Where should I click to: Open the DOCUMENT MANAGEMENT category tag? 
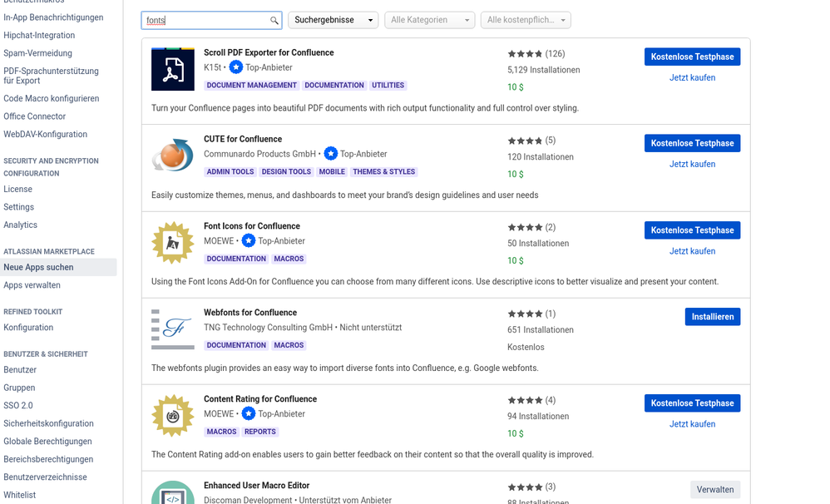point(251,85)
